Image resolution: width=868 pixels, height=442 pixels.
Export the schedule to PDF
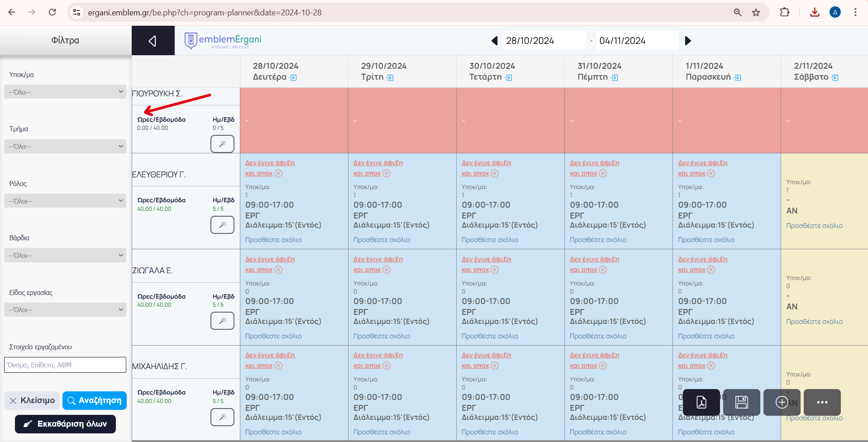click(x=701, y=402)
